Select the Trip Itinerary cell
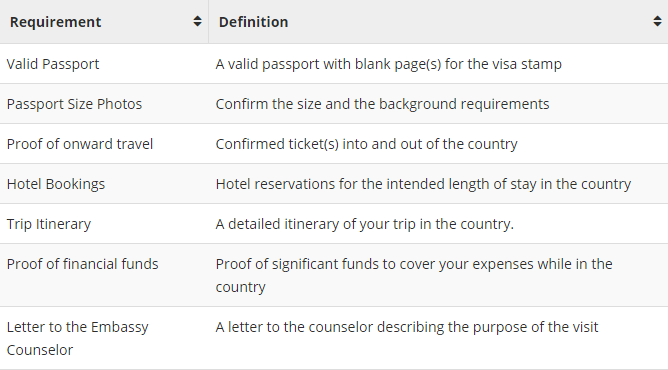The width and height of the screenshot is (668, 370). pyautogui.click(x=104, y=224)
